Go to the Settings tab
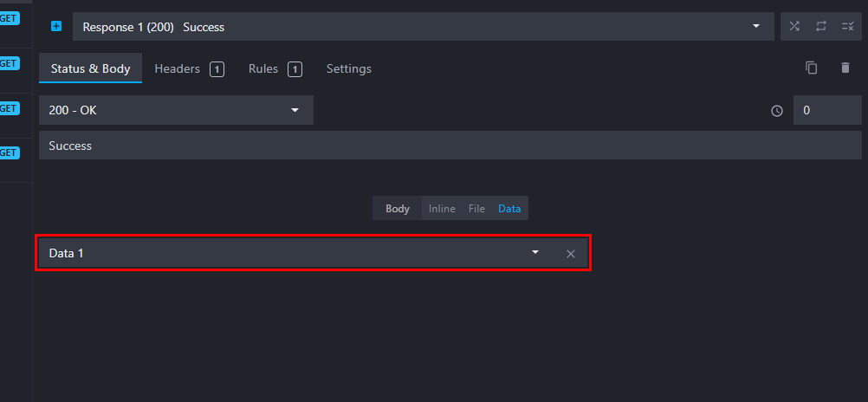This screenshot has width=868, height=402. pos(348,68)
